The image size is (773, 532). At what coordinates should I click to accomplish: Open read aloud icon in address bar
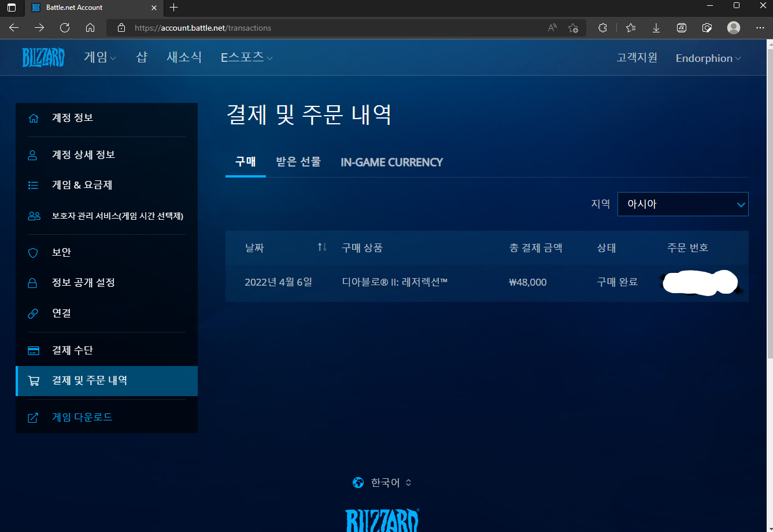(x=552, y=28)
